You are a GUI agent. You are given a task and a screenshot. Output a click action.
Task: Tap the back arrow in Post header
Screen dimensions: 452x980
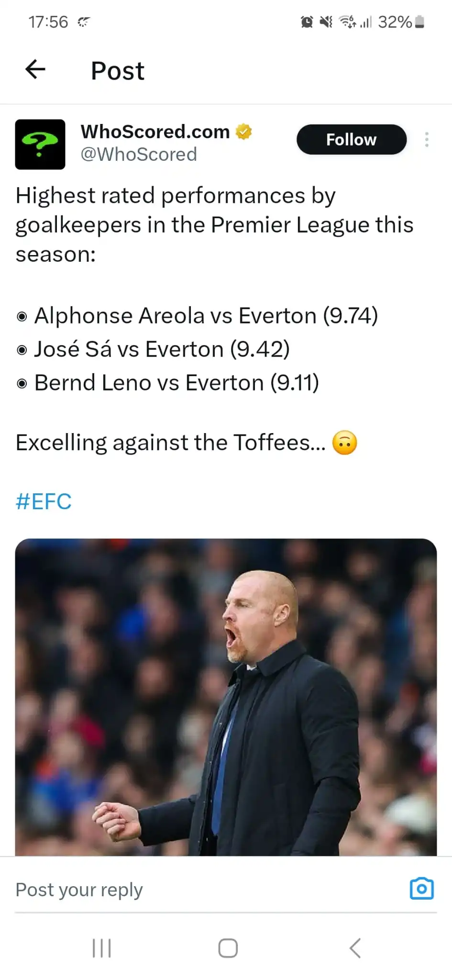click(35, 70)
